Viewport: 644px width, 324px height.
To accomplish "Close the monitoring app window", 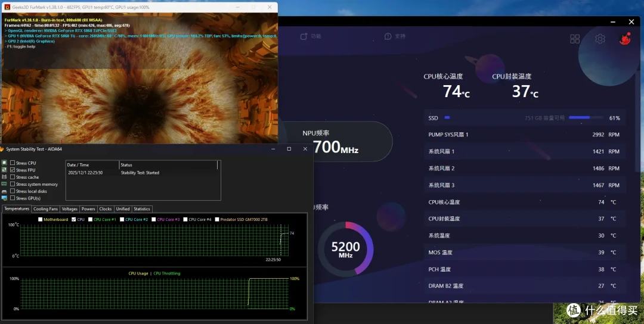I will (631, 21).
